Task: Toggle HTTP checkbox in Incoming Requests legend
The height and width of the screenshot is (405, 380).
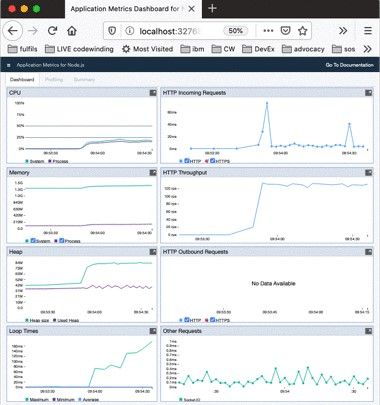Action: click(187, 161)
